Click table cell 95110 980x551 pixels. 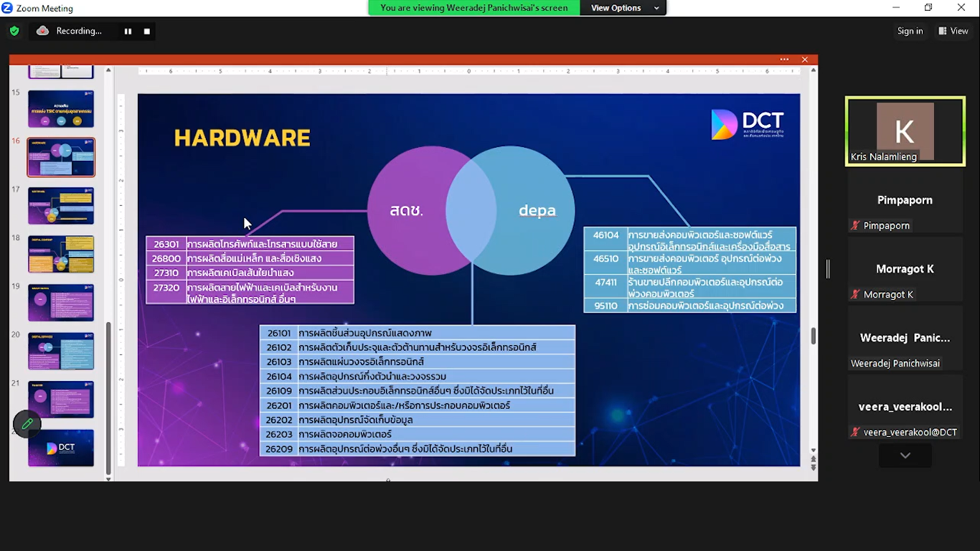point(606,306)
